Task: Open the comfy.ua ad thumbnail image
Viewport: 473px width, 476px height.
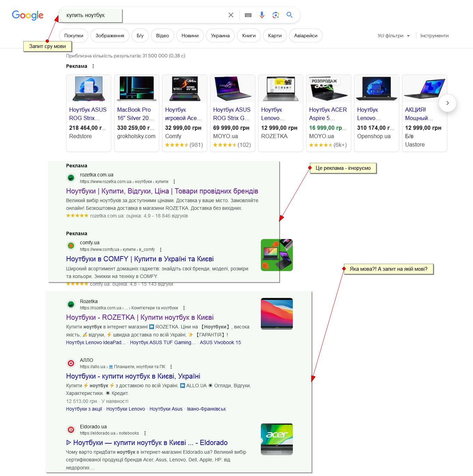Action: [277, 255]
